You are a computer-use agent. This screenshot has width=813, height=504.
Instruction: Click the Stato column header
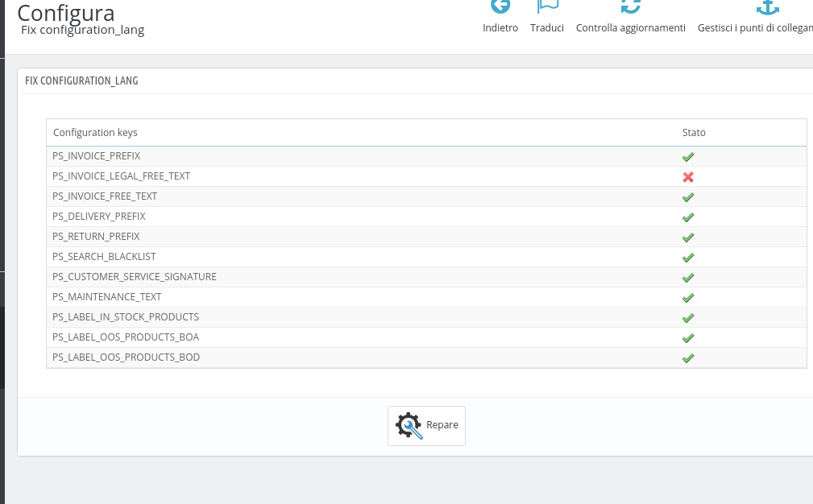tap(694, 133)
